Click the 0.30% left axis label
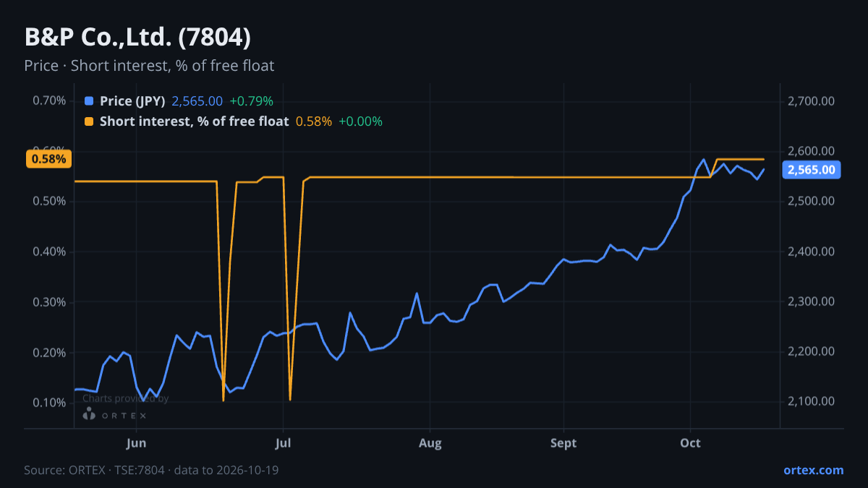This screenshot has width=868, height=488. tap(49, 301)
